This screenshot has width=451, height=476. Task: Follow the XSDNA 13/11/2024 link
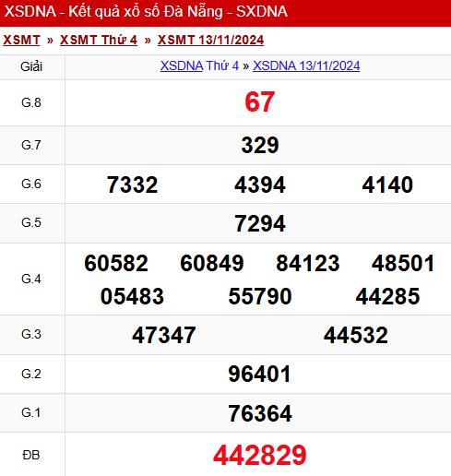click(306, 65)
